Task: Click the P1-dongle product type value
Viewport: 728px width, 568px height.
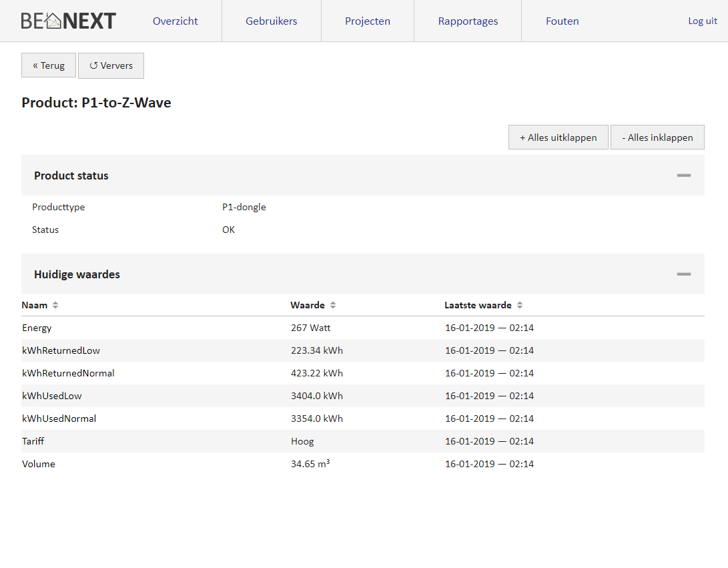Action: pyautogui.click(x=244, y=207)
